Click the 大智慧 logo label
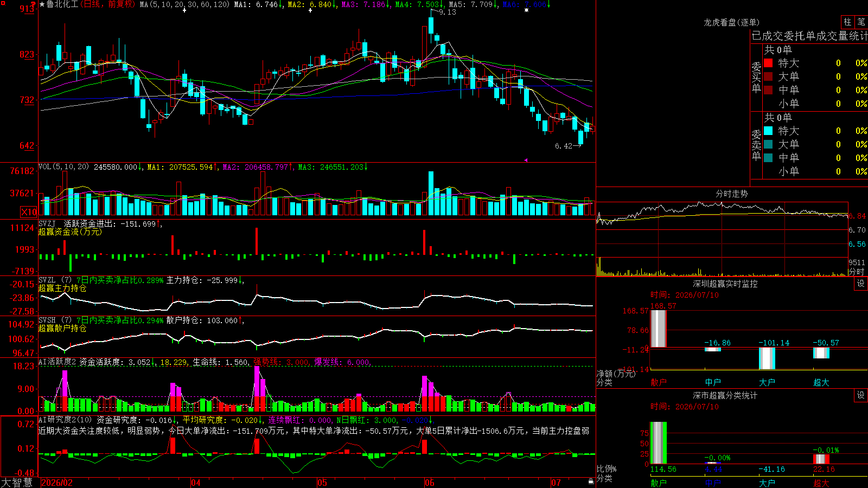Screen dimensions: 868x488 click(x=17, y=483)
